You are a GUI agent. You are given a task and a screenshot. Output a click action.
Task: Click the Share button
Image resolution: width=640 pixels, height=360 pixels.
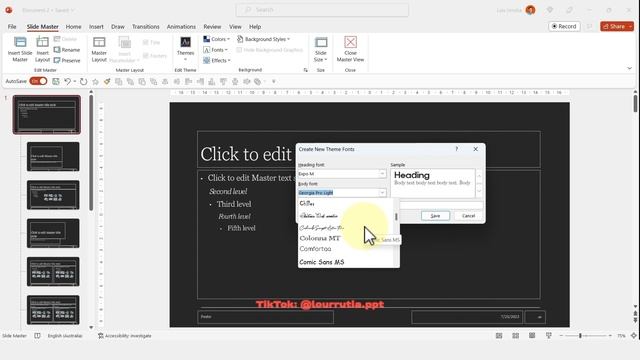click(617, 26)
